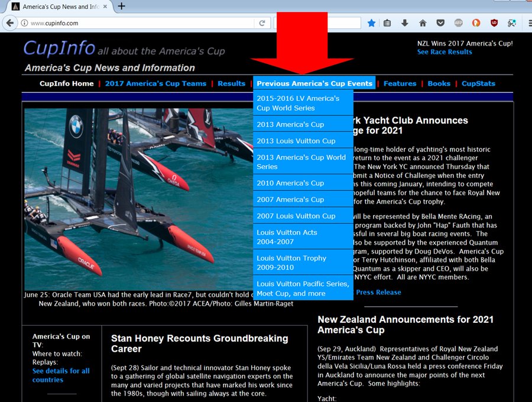Open a new tab with plus button

point(121,6)
